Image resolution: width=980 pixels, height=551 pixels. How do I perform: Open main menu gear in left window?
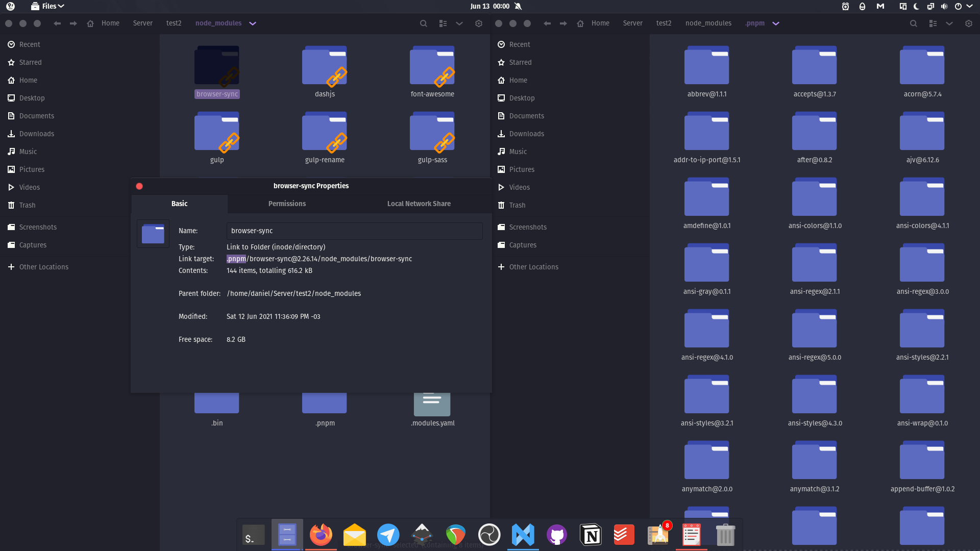478,23
